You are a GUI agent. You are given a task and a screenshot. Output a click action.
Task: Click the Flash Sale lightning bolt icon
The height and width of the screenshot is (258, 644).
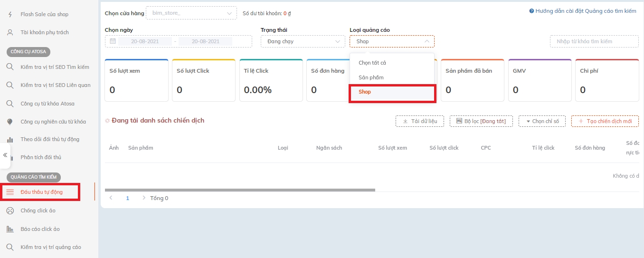[x=10, y=14]
